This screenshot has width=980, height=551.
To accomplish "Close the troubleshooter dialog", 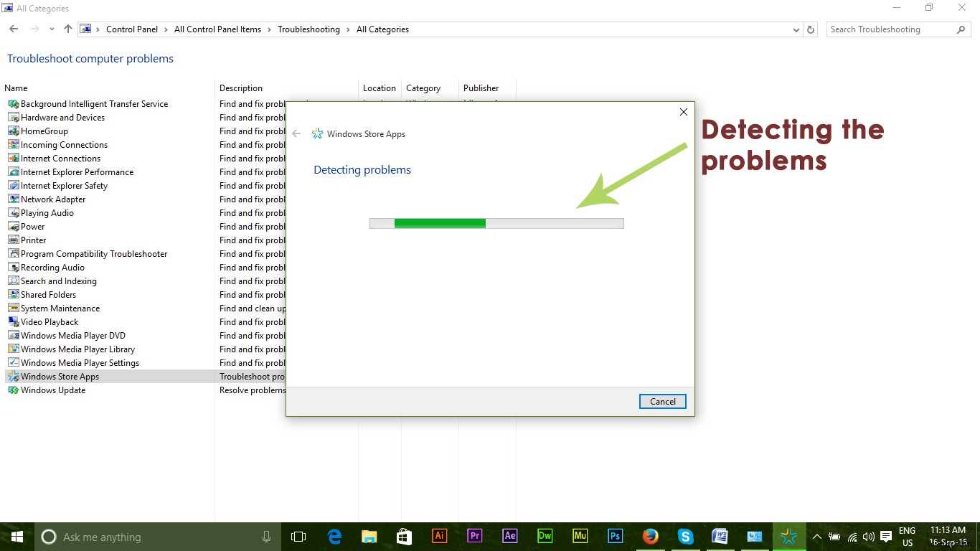I will point(684,112).
